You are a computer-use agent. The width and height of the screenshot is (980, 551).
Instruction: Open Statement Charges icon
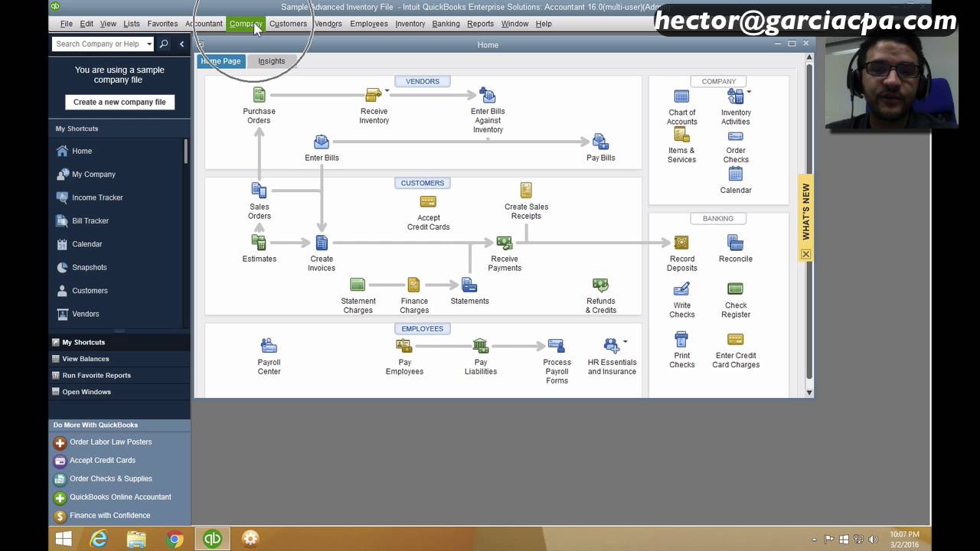[358, 285]
